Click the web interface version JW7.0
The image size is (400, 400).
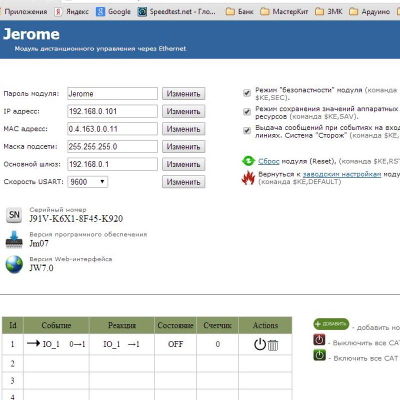(x=41, y=268)
